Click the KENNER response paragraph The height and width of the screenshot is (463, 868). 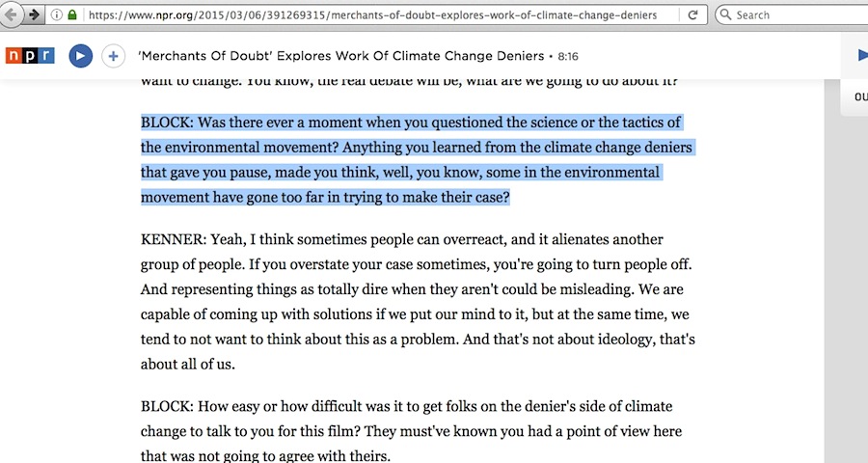point(415,301)
